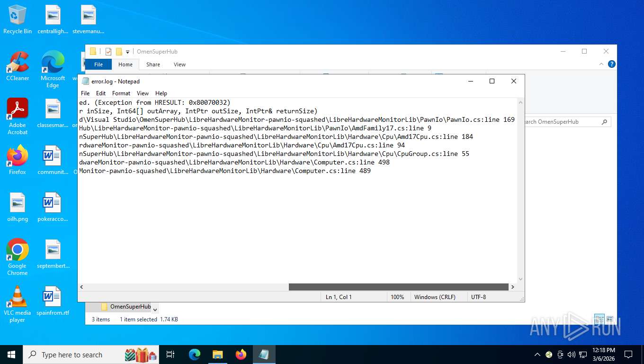Click the UTF-8 encoding status bar entry

point(478,297)
